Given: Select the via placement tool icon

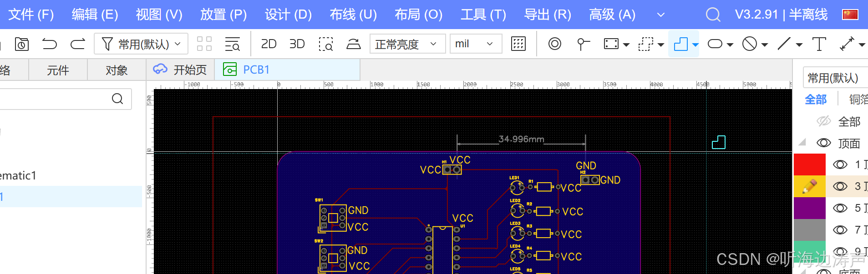Looking at the screenshot, I should coord(555,44).
